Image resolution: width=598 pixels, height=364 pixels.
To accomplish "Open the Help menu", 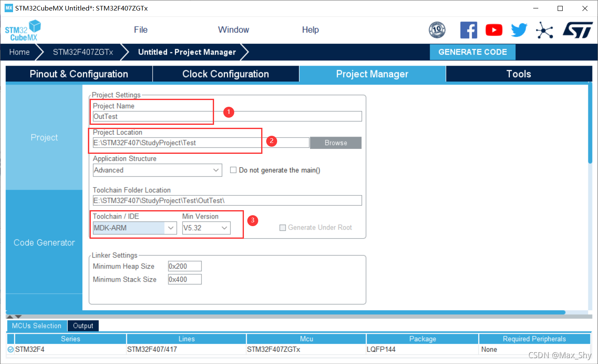I will (x=310, y=30).
